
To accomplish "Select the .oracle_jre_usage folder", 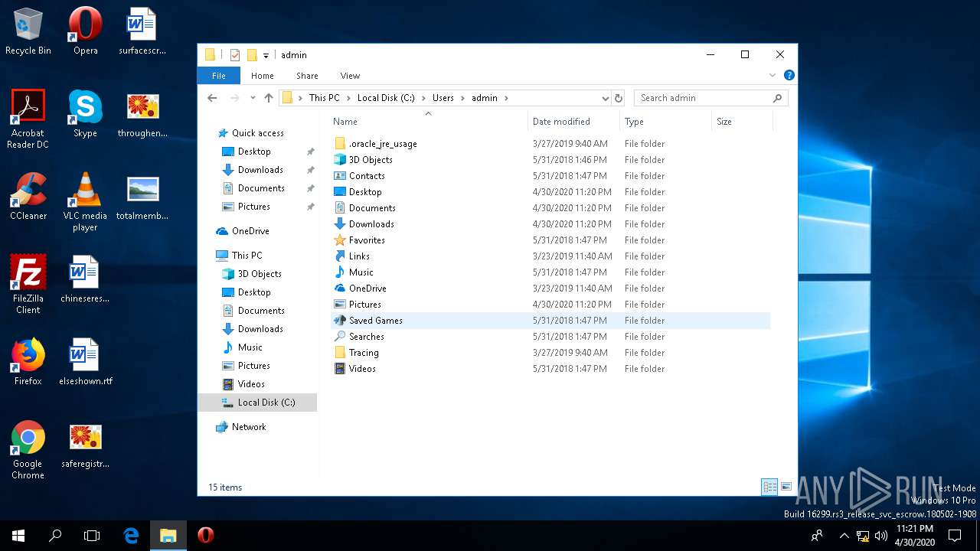I will coord(550,144).
